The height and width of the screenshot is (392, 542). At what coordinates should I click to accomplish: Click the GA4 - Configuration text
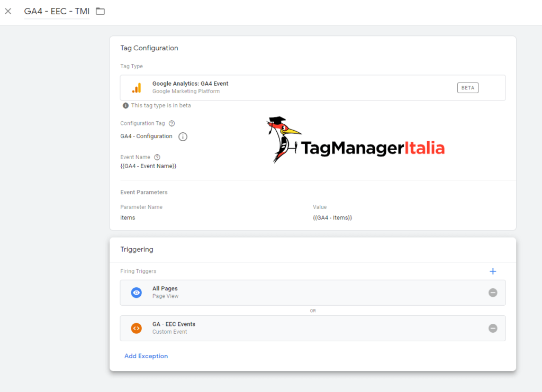[146, 136]
